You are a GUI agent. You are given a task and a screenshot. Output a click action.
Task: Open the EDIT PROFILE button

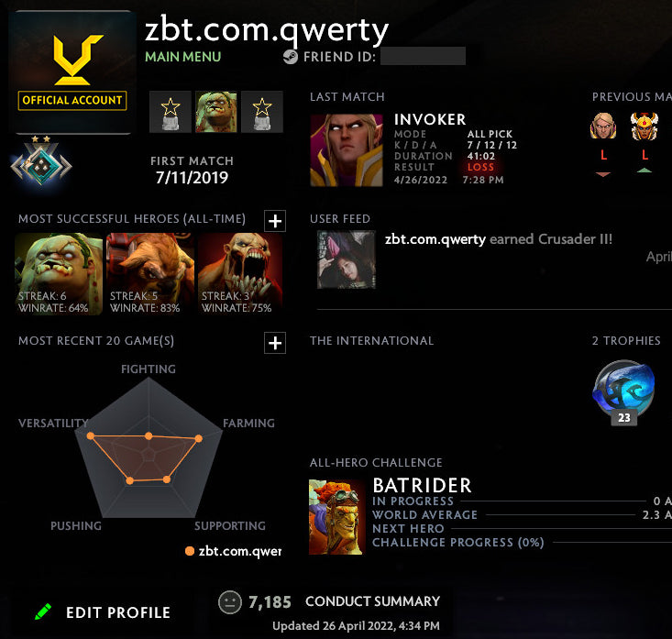tap(118, 612)
